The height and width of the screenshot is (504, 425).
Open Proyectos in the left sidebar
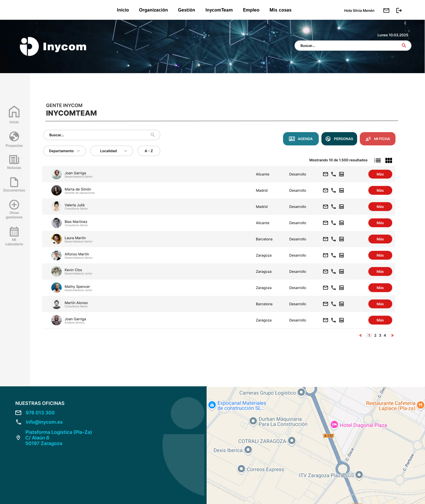tap(14, 139)
